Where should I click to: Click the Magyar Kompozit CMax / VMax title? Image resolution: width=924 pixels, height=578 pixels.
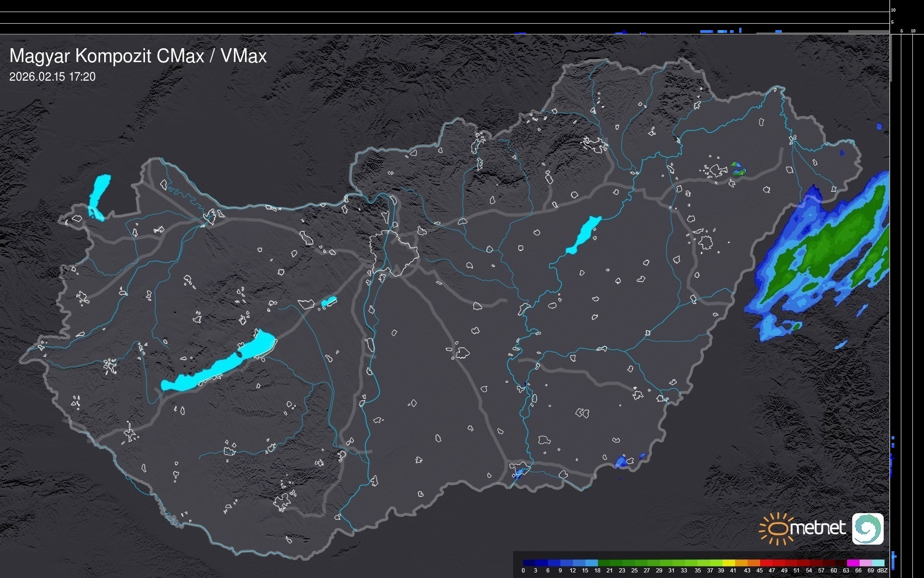coord(138,56)
